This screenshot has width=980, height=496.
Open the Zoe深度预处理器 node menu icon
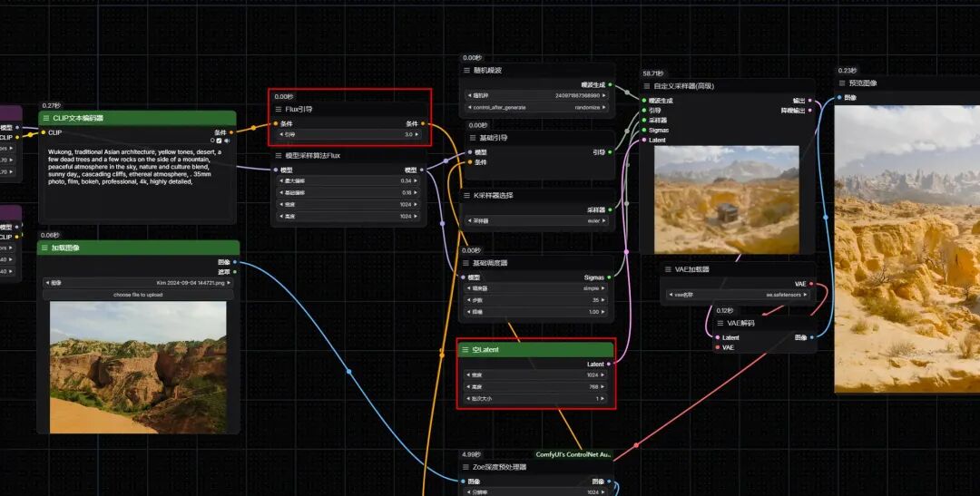(x=465, y=467)
